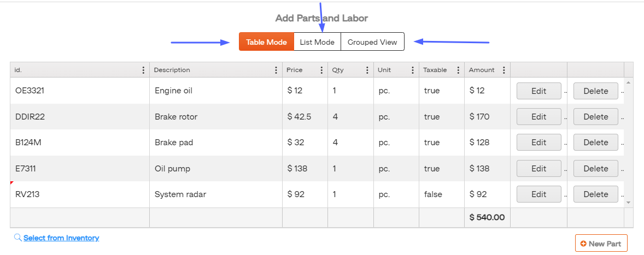
Task: Add a New Part
Action: (601, 244)
